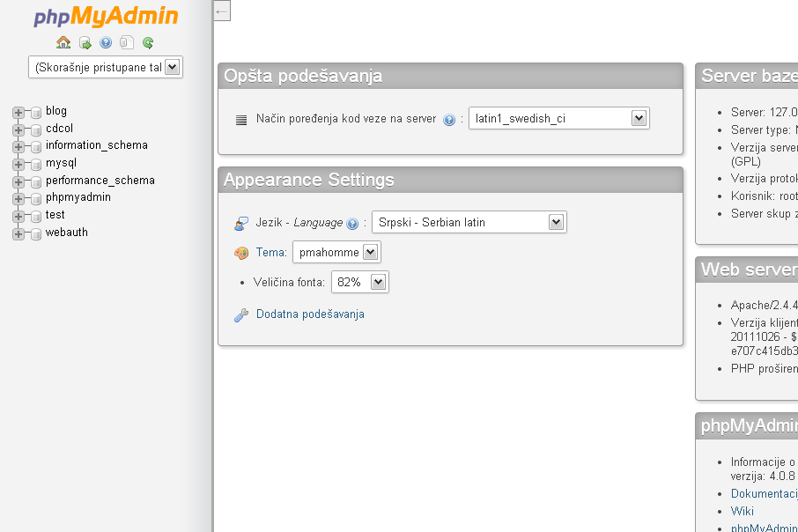Click the language icon beside Jezik
This screenshot has height=532, width=798.
[x=241, y=224]
